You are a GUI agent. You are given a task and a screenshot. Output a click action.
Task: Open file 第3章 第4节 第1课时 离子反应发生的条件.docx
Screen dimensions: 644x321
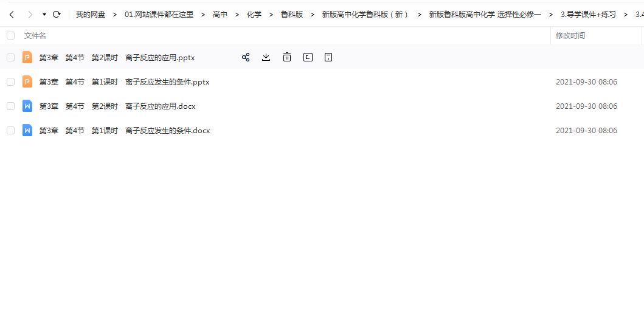coord(125,131)
